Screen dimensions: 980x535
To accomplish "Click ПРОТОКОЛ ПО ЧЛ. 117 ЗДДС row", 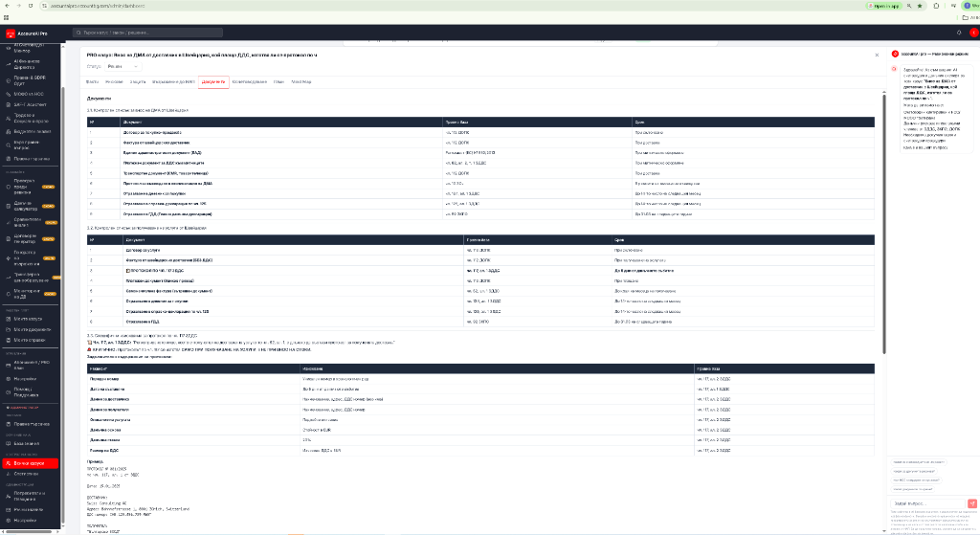I will tap(480, 271).
